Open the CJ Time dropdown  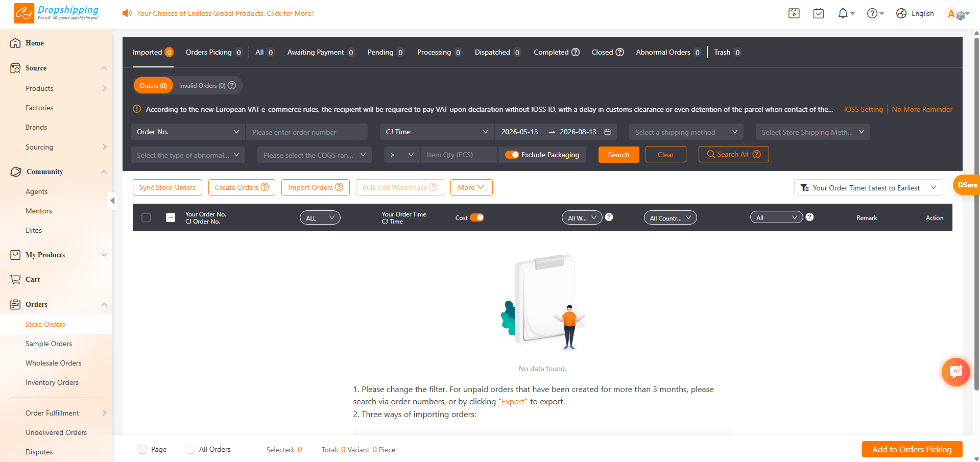click(437, 132)
